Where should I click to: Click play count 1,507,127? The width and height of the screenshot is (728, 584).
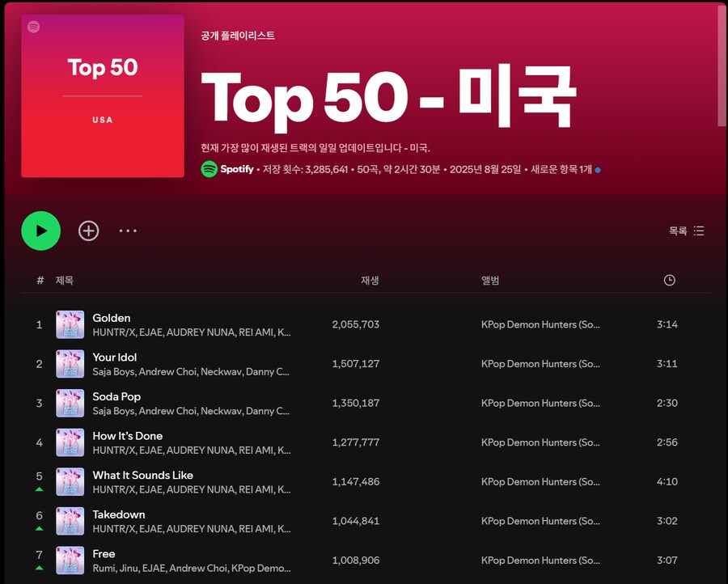(356, 364)
